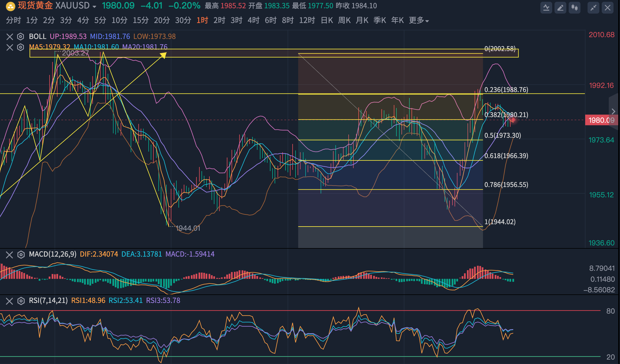Open MA indicator settings hexagon icon
The height and width of the screenshot is (364, 620).
[x=20, y=47]
